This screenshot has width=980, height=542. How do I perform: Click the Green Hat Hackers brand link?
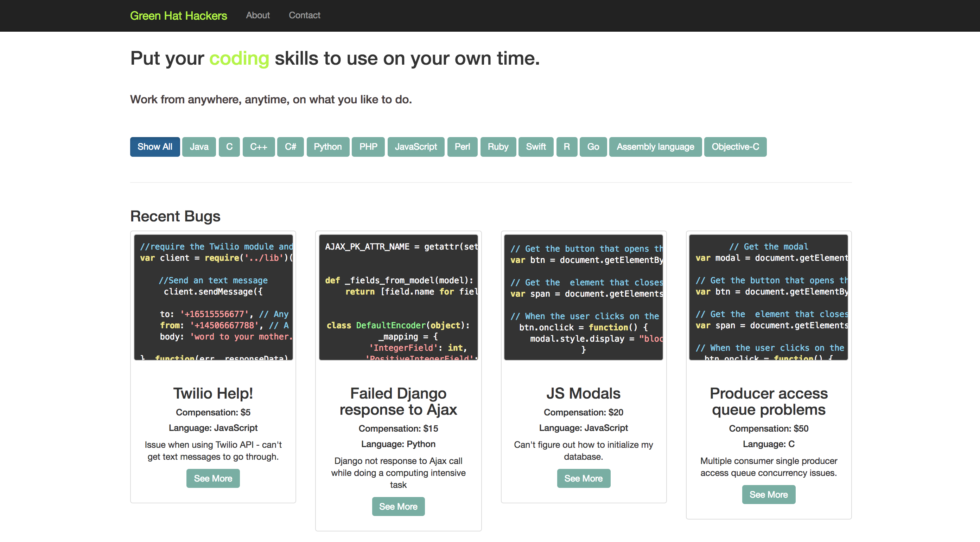[178, 15]
